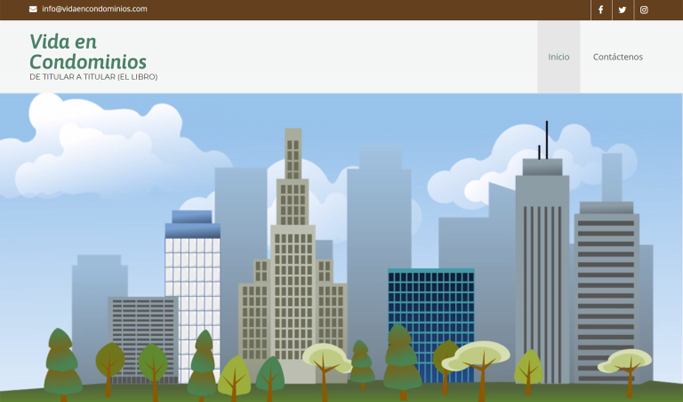Click the city skyline banner image
The image size is (683, 402).
click(x=342, y=247)
